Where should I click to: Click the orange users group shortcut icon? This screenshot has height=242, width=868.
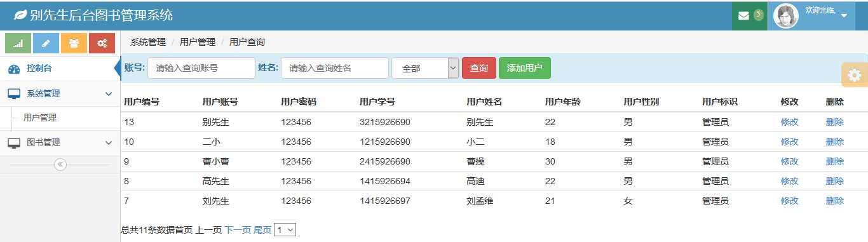74,43
